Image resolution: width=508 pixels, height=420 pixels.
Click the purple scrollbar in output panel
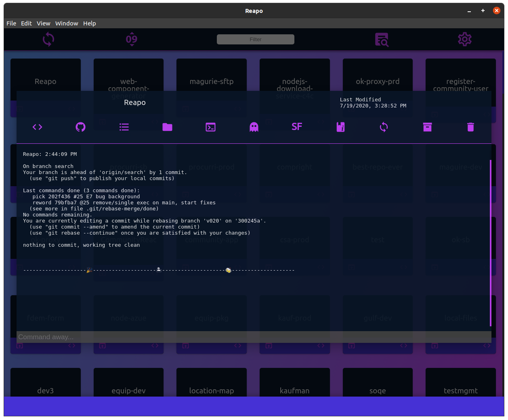[x=491, y=243]
